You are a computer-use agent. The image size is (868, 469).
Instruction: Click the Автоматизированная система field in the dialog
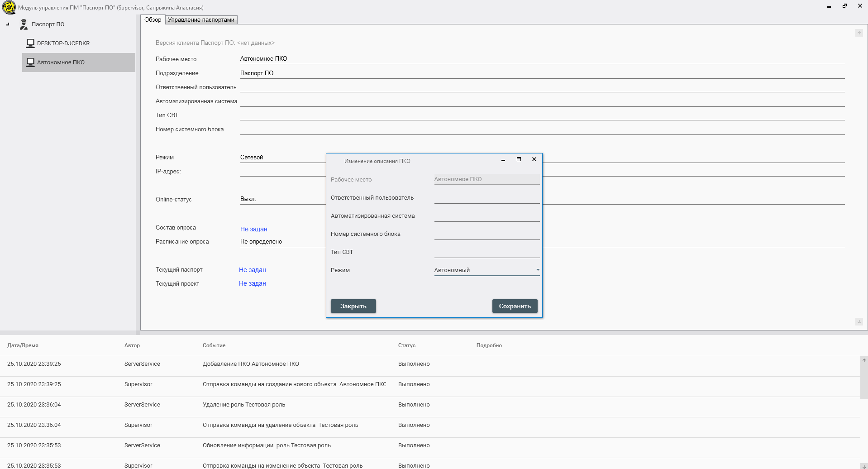(487, 216)
